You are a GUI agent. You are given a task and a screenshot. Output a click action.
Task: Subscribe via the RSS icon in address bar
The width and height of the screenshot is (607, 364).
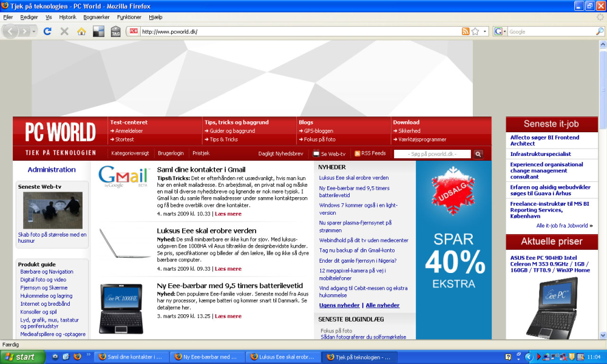click(x=466, y=32)
